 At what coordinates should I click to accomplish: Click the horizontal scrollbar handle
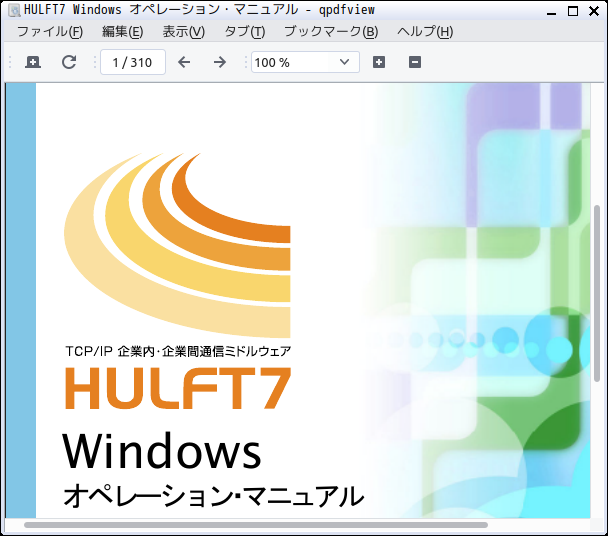pyautogui.click(x=256, y=525)
